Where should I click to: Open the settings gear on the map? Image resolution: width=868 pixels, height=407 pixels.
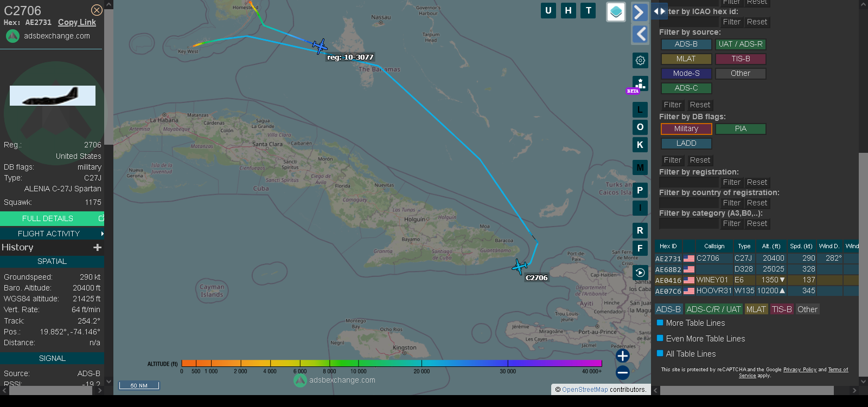click(640, 60)
